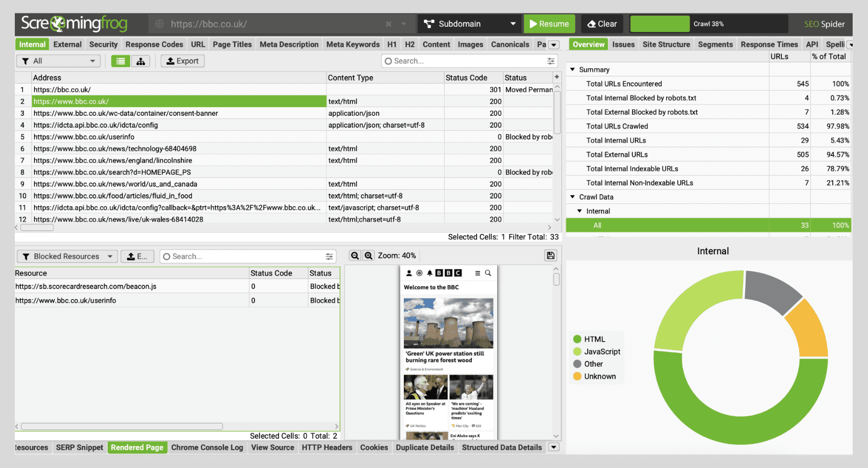Switch to tree view icon
The width and height of the screenshot is (868, 468).
click(x=141, y=61)
